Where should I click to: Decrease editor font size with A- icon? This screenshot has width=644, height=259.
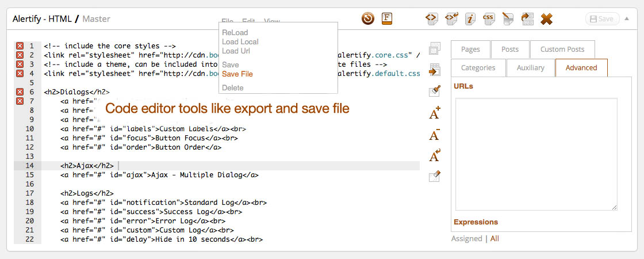coord(435,135)
